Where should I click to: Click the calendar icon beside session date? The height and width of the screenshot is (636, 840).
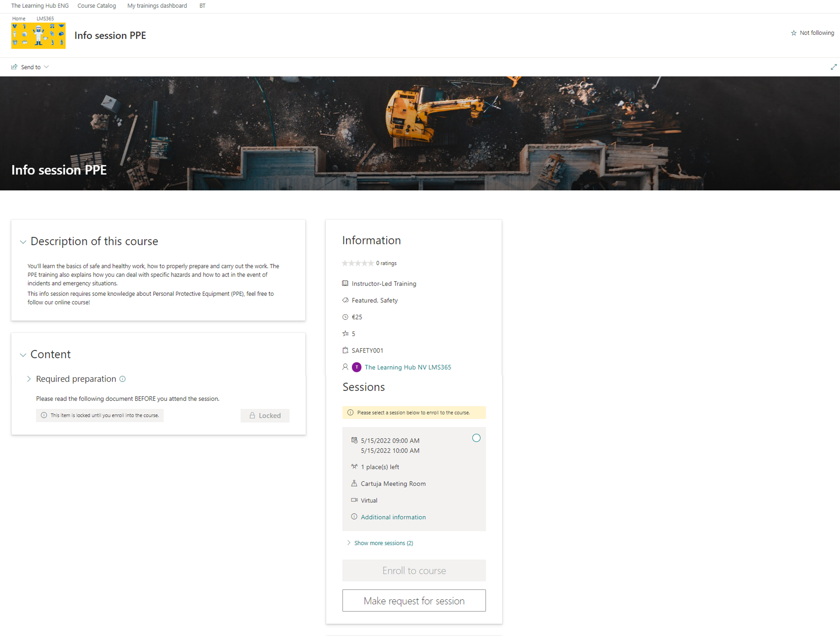pos(354,440)
